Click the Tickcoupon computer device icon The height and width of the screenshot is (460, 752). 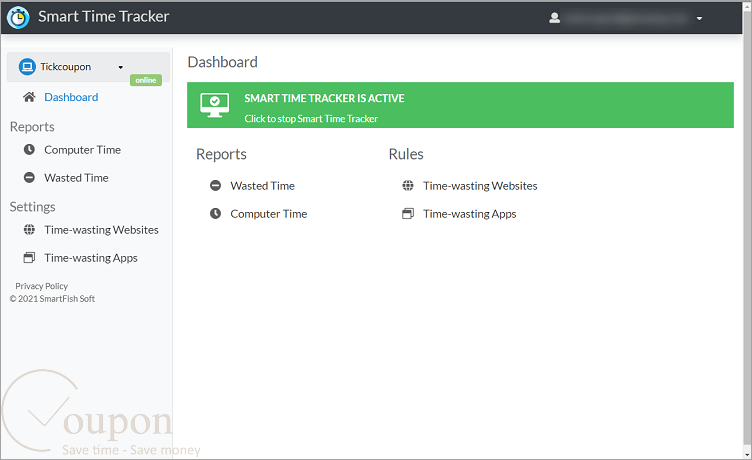point(27,67)
